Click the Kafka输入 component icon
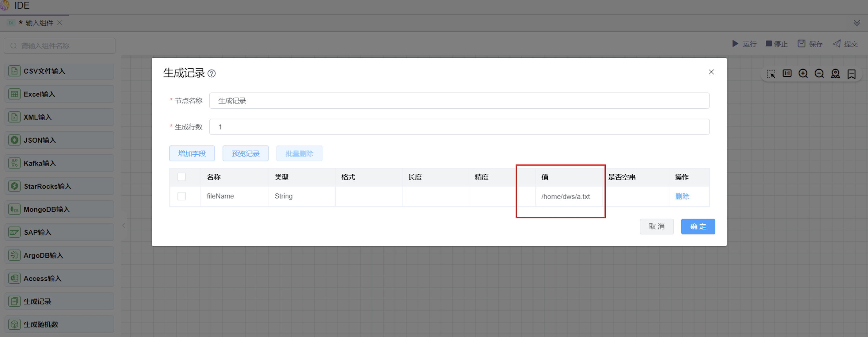The image size is (868, 337). click(14, 163)
